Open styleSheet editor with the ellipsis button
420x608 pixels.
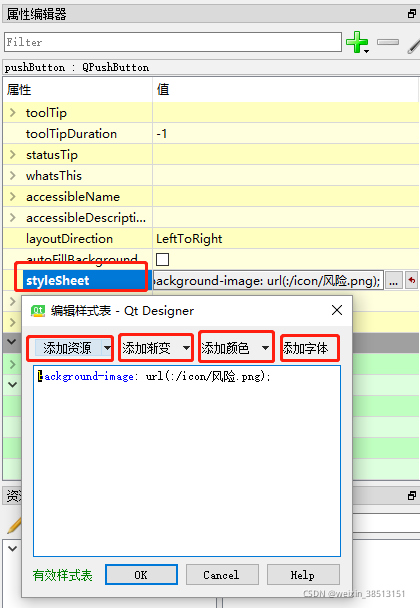coord(394,280)
